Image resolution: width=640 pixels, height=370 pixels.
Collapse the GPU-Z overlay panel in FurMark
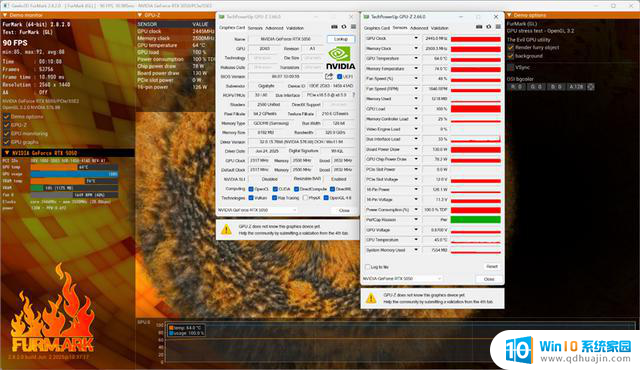point(140,15)
